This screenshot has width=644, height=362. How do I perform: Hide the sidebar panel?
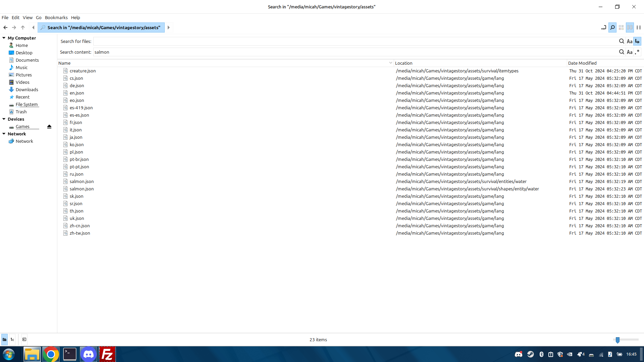coord(24,340)
